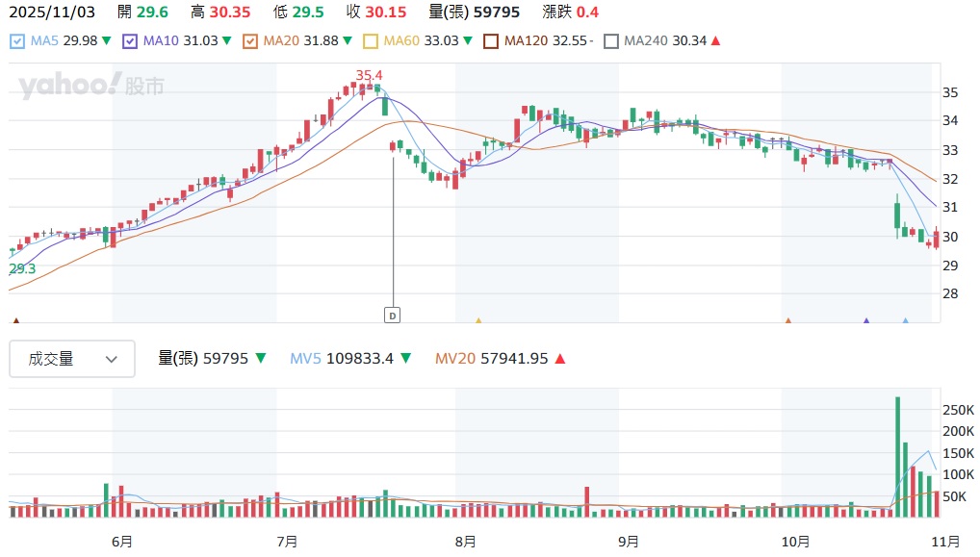Disable the MA20 moving average line

click(250, 41)
